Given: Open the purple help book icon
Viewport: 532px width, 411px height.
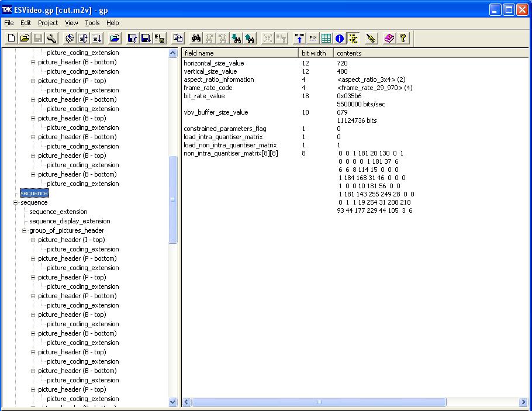Looking at the screenshot, I should tap(389, 38).
